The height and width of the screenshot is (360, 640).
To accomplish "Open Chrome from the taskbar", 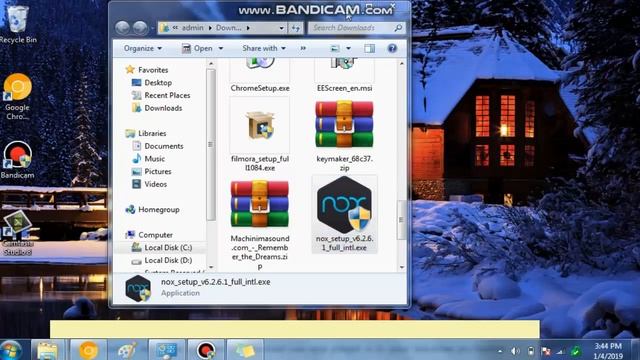I will pyautogui.click(x=88, y=350).
